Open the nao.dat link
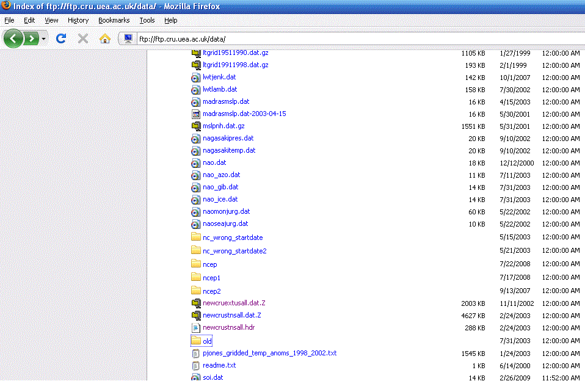 point(214,162)
